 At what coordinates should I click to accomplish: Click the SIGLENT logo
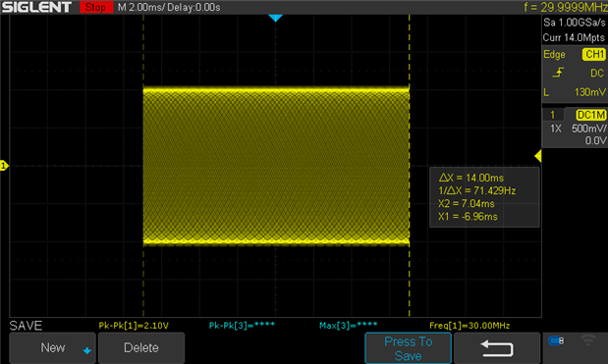pyautogui.click(x=37, y=7)
